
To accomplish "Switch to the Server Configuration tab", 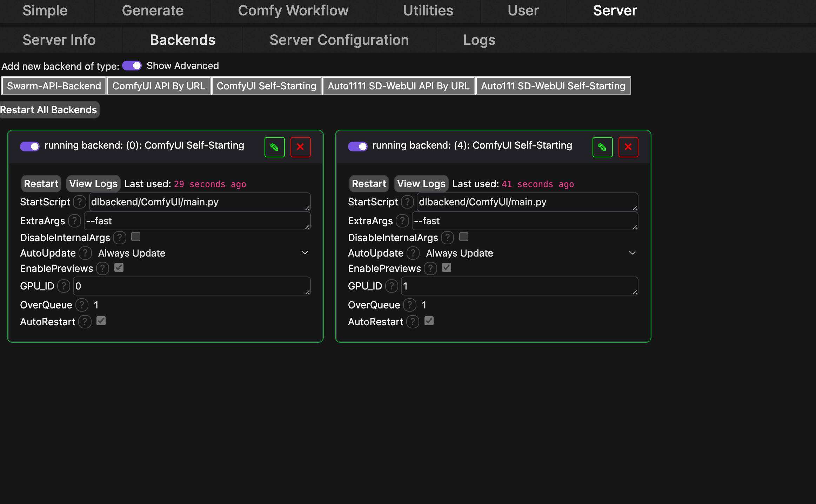I will pos(339,40).
